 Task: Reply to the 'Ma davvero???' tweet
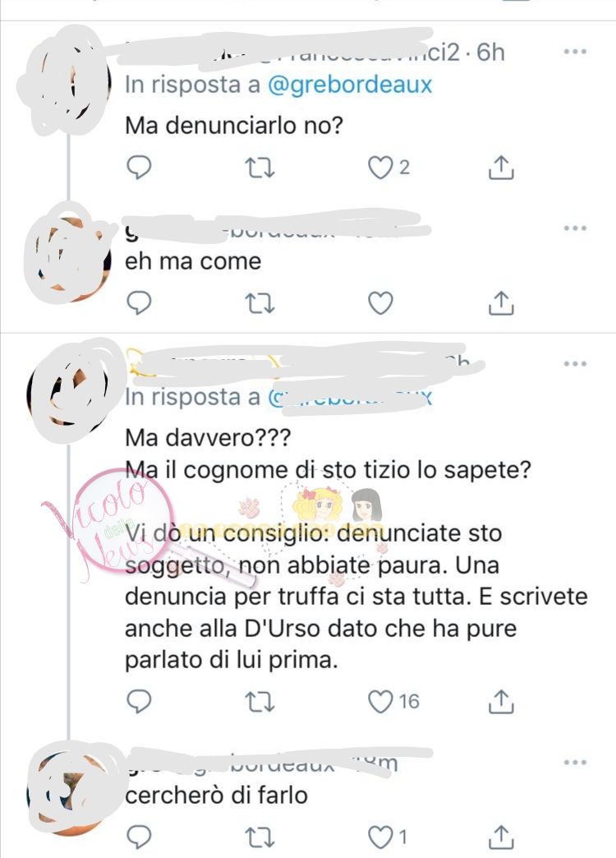click(x=139, y=702)
